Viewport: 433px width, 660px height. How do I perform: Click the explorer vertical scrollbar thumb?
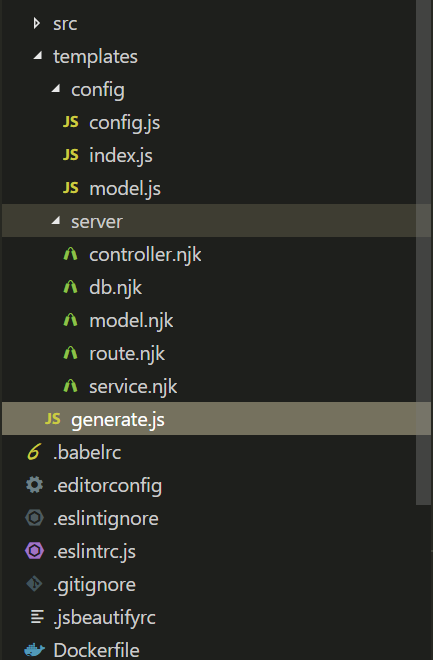click(423, 252)
